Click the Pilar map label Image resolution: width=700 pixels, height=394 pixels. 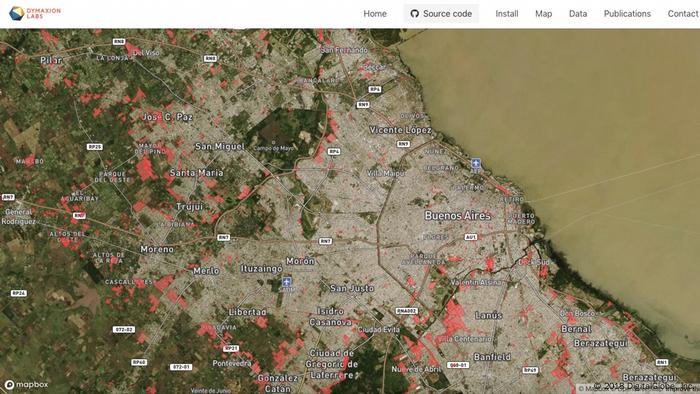tap(51, 60)
